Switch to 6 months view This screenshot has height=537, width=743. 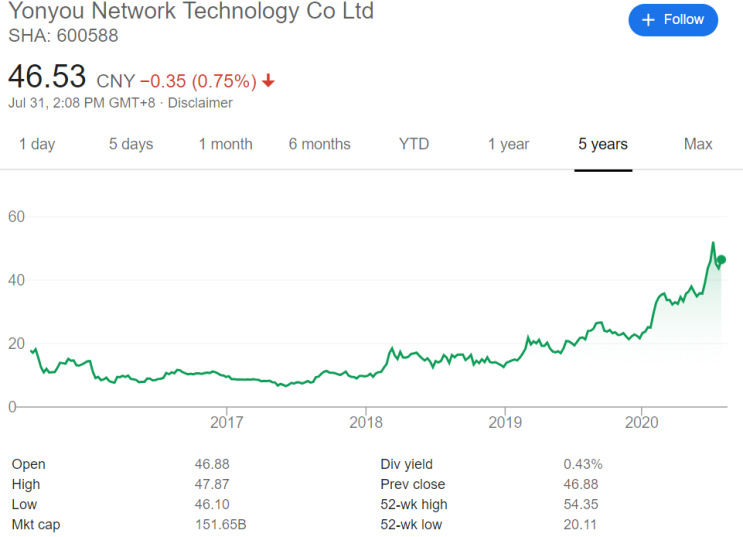coord(319,144)
